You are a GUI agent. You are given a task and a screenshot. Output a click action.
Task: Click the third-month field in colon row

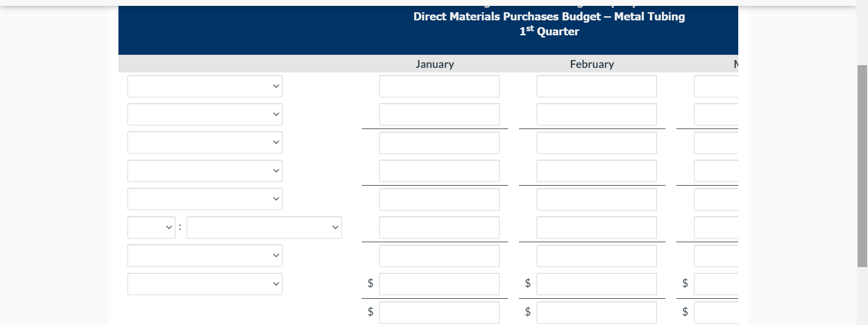coord(716,227)
